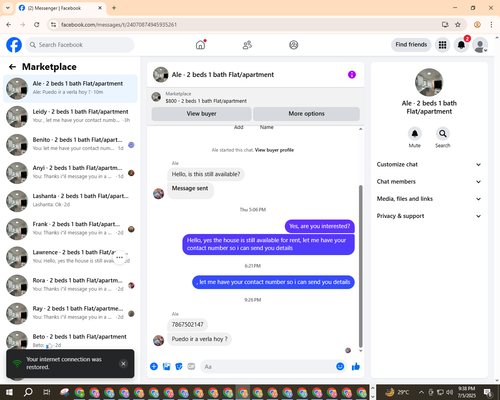500x400 pixels.
Task: Open the View buyer profile link
Action: click(x=274, y=150)
